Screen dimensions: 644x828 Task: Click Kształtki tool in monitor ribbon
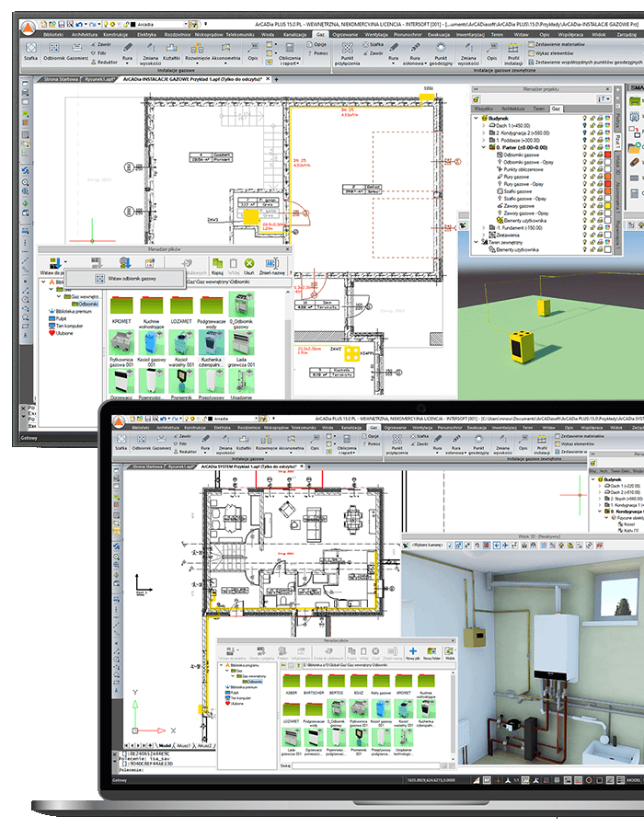tap(171, 52)
